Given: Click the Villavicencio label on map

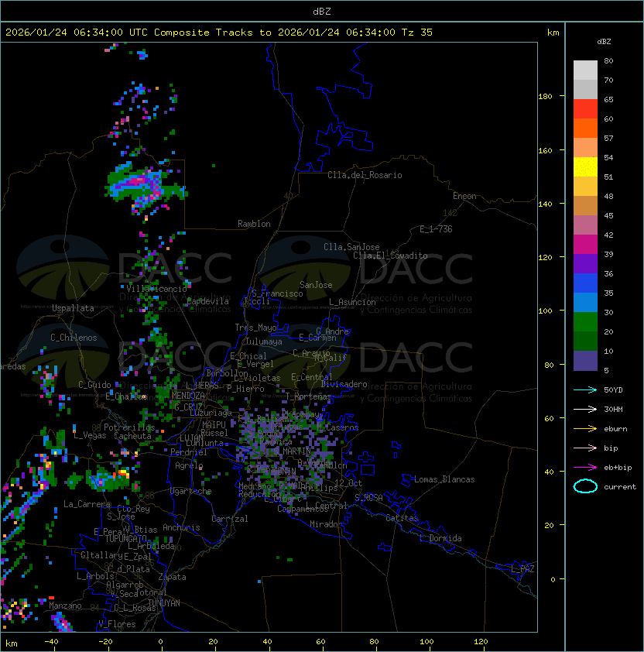Looking at the screenshot, I should 156,289.
